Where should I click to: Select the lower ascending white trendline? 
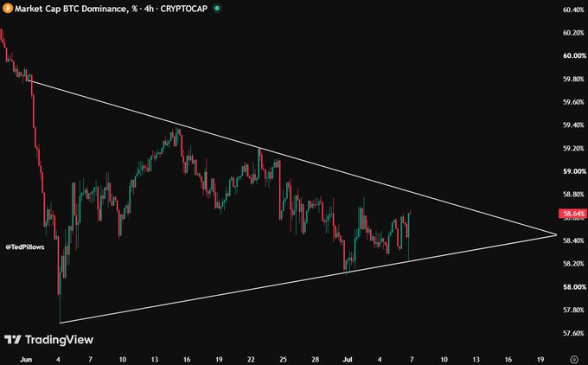pyautogui.click(x=308, y=279)
